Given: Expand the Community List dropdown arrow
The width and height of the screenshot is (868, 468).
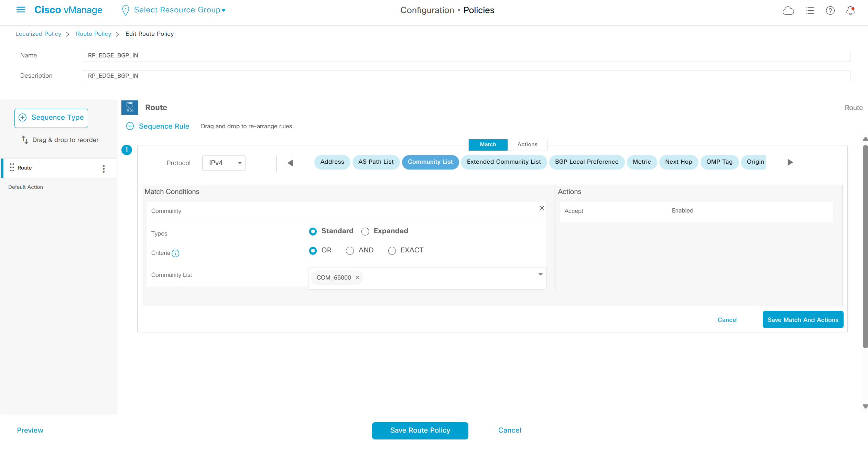Looking at the screenshot, I should click(x=540, y=274).
